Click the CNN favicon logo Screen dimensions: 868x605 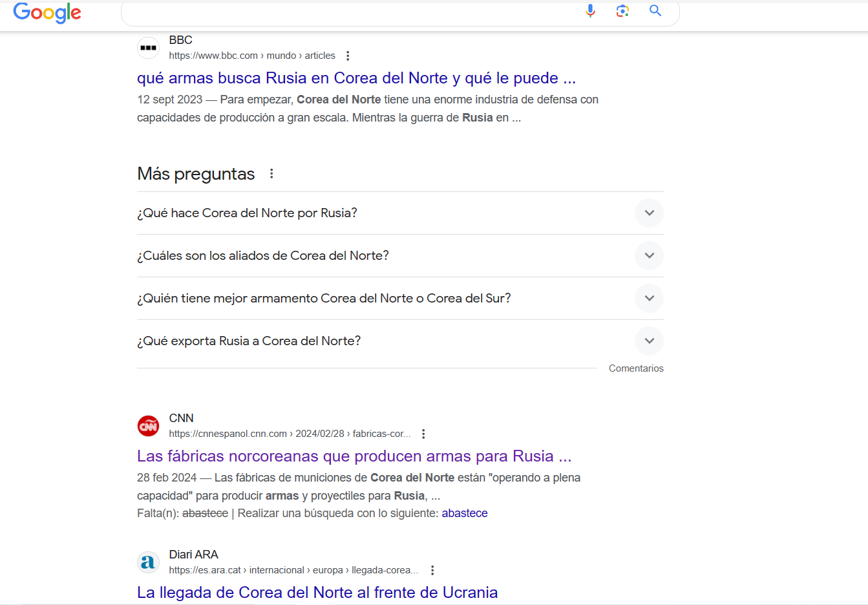149,426
